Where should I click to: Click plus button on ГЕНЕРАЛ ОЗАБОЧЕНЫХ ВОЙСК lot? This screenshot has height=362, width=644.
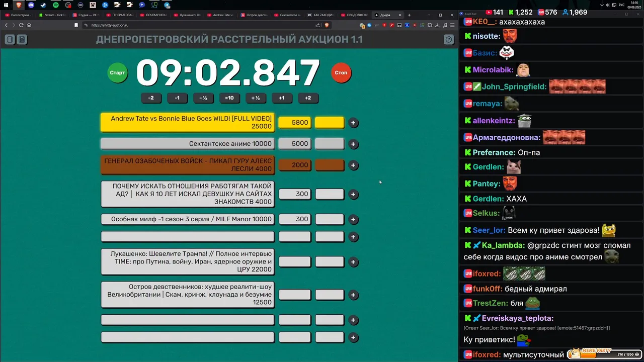pyautogui.click(x=353, y=165)
